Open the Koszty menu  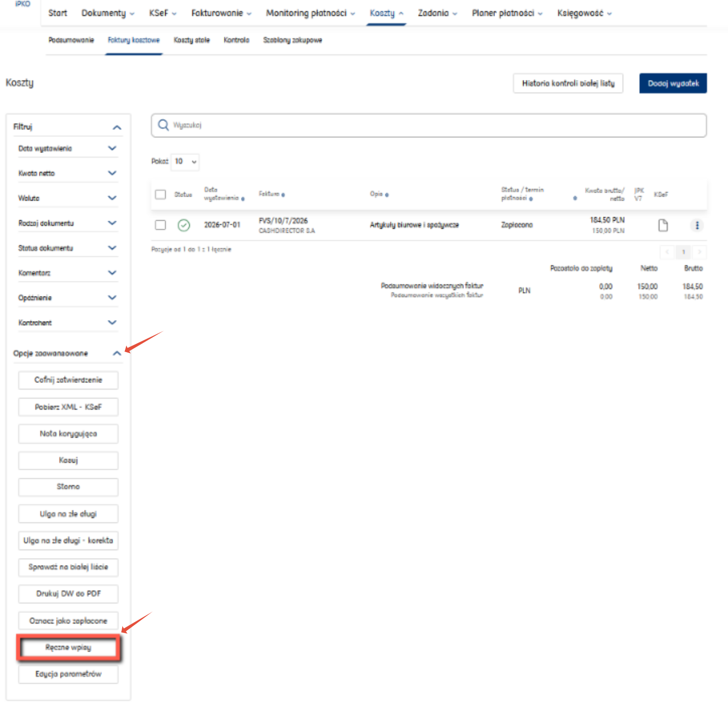pyautogui.click(x=386, y=13)
